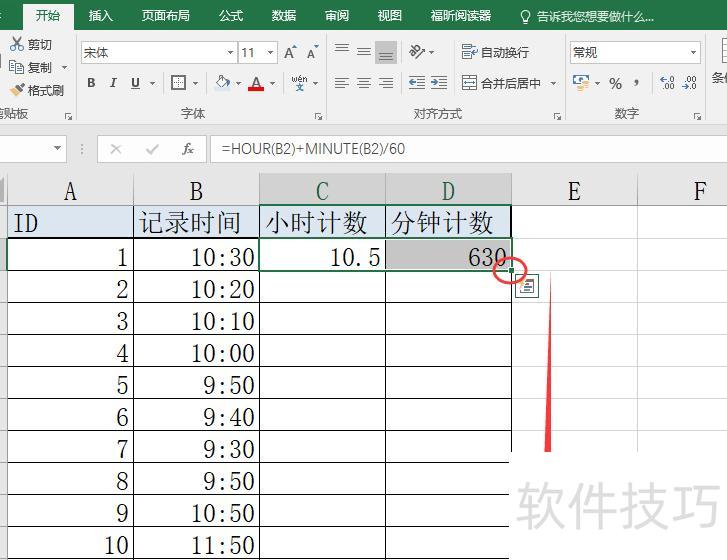The width and height of the screenshot is (727, 560).
Task: Open View (视图) tab
Action: pyautogui.click(x=389, y=16)
